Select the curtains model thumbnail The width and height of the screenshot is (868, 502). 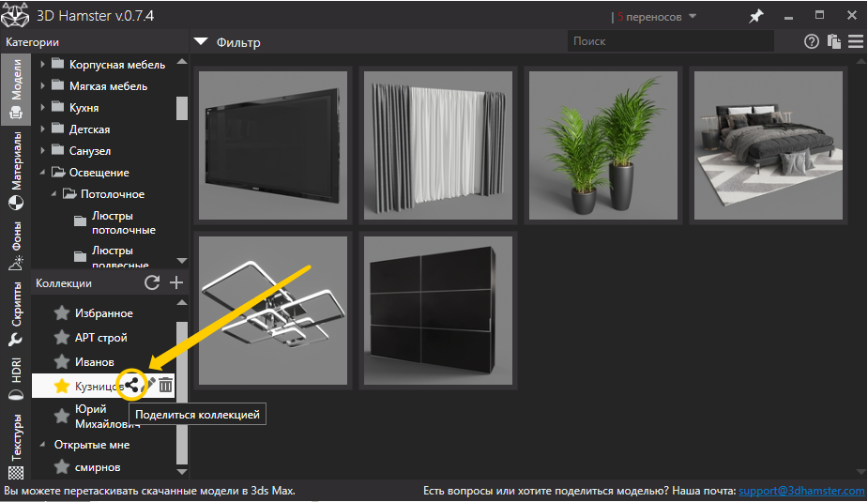[438, 145]
